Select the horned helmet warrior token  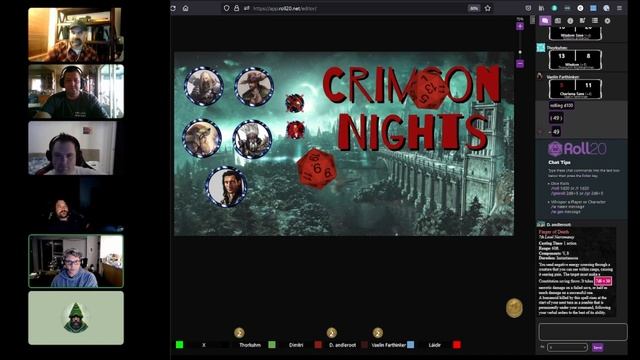[x=252, y=139]
